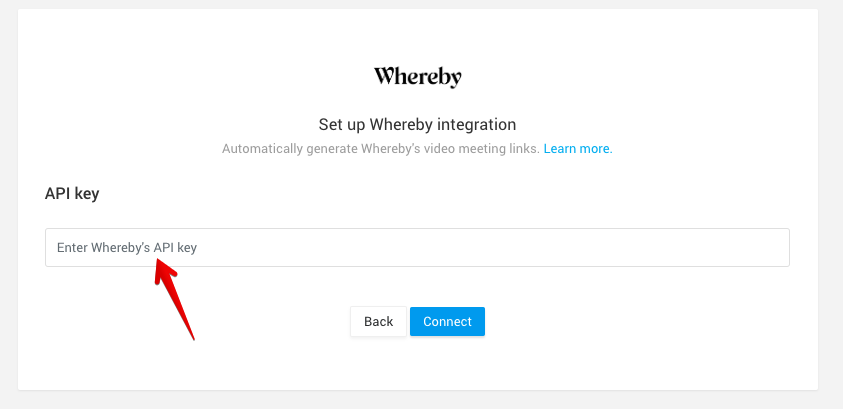Go back using the Back button

click(378, 321)
